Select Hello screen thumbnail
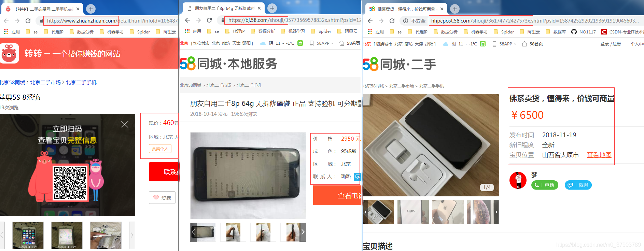Viewport: 644px width, 251px height. point(413,212)
